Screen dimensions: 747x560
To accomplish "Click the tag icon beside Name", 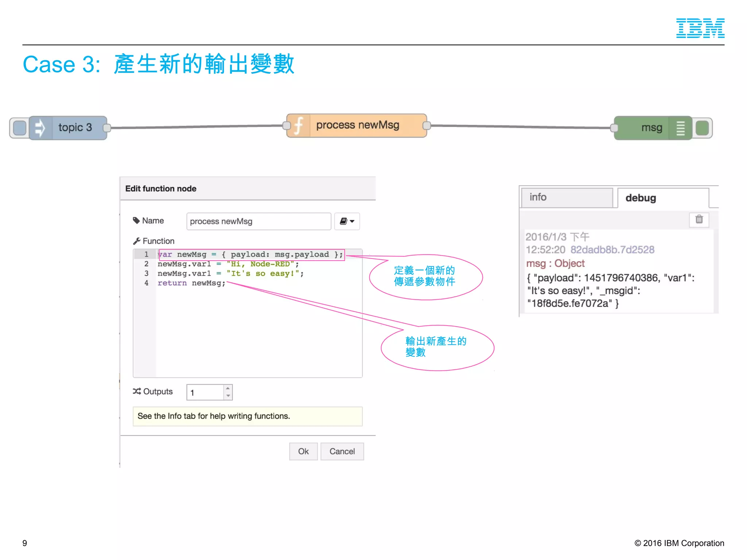I will click(136, 221).
